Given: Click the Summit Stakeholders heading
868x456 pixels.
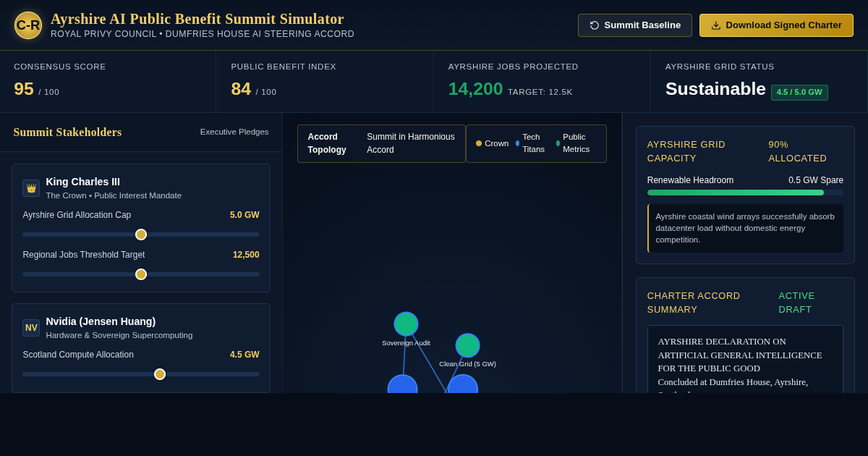Looking at the screenshot, I should [67, 132].
